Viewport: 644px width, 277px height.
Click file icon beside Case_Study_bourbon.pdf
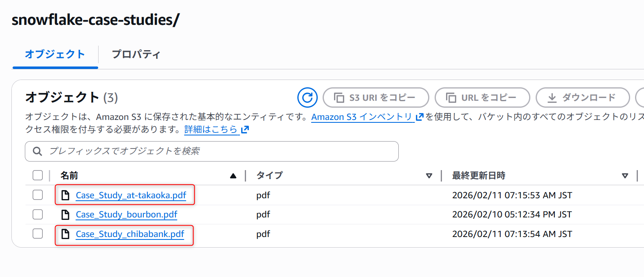click(x=65, y=215)
